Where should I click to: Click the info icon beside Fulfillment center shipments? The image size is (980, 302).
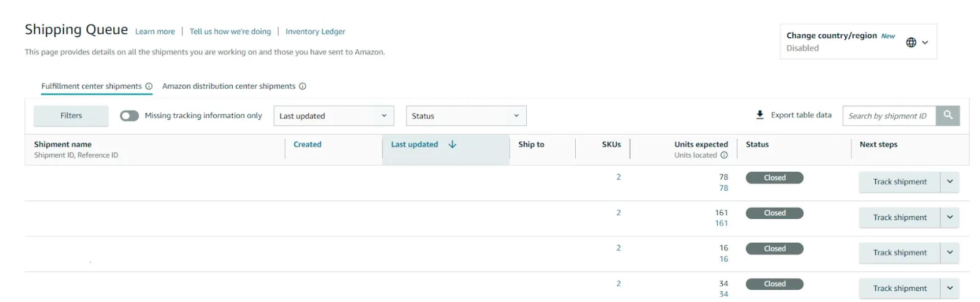point(149,86)
